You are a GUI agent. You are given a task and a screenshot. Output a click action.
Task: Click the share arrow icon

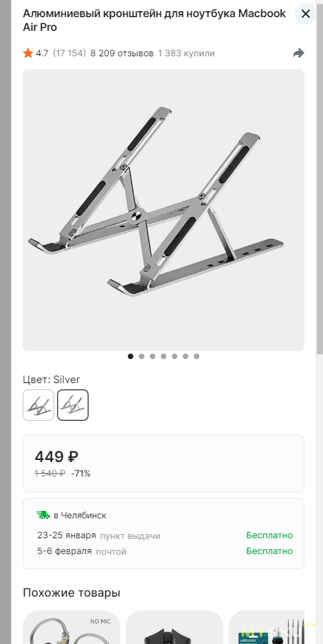click(299, 53)
